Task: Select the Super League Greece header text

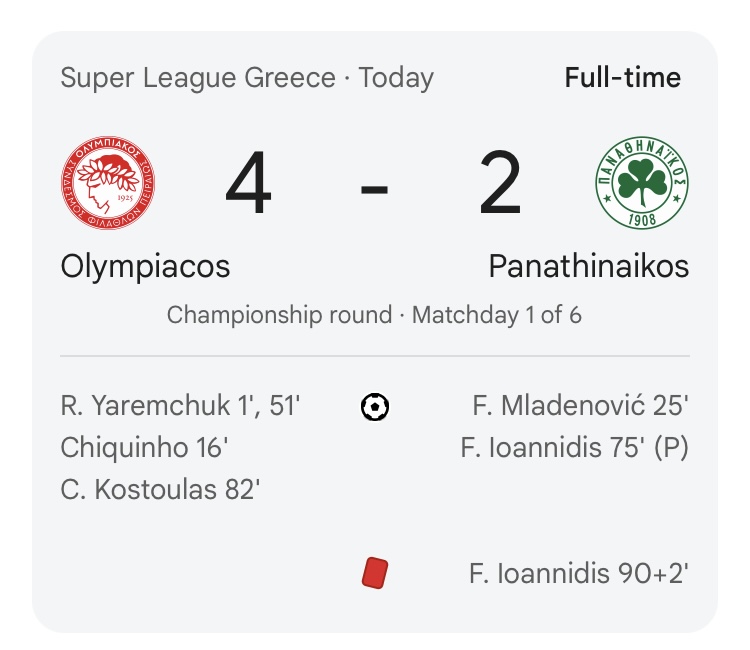Action: (198, 77)
